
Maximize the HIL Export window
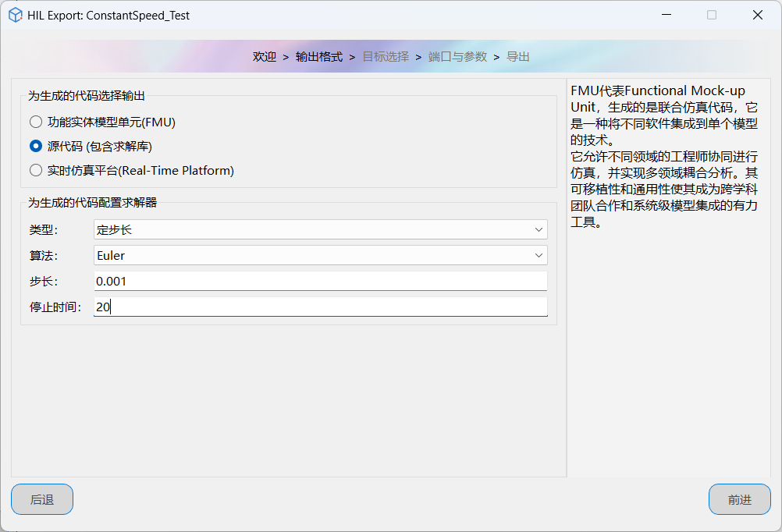pyautogui.click(x=712, y=15)
